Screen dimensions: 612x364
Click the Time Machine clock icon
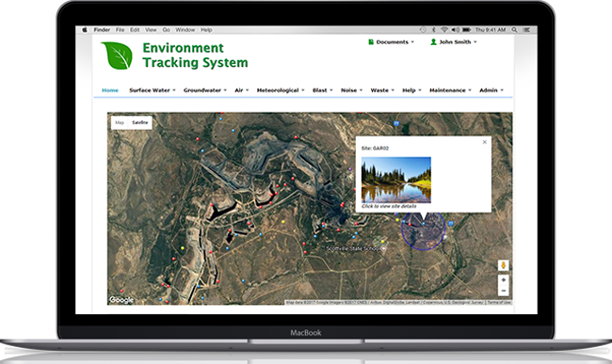click(x=423, y=29)
